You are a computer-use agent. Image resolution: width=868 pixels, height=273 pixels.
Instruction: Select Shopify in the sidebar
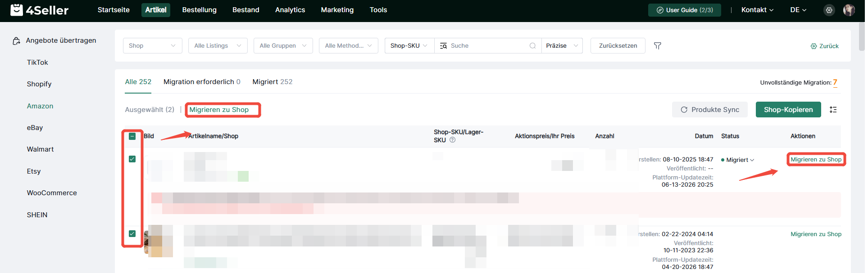[39, 84]
